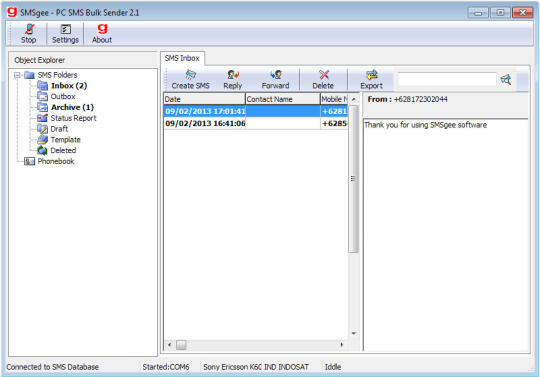This screenshot has width=540, height=377.
Task: Sort by the Mobile column header
Action: 334,99
